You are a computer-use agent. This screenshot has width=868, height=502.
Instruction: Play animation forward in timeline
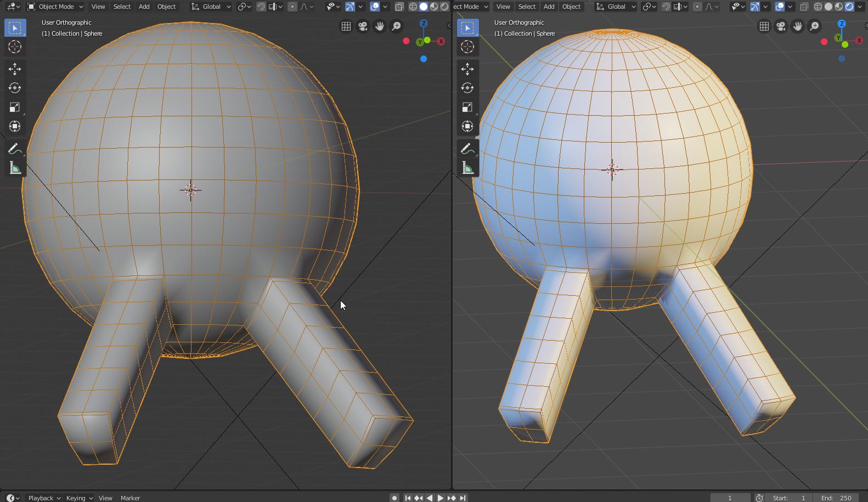point(440,498)
